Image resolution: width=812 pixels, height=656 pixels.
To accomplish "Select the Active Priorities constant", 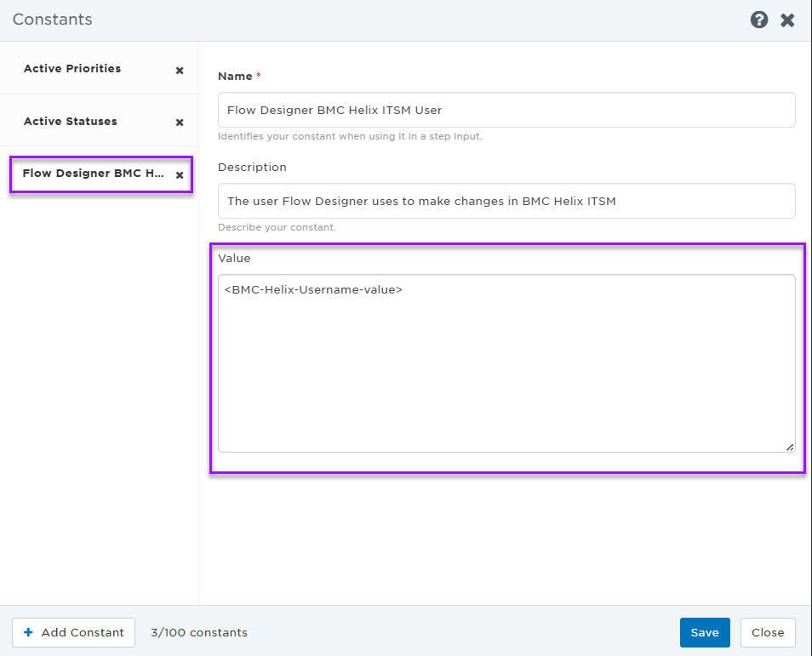I will coord(72,68).
